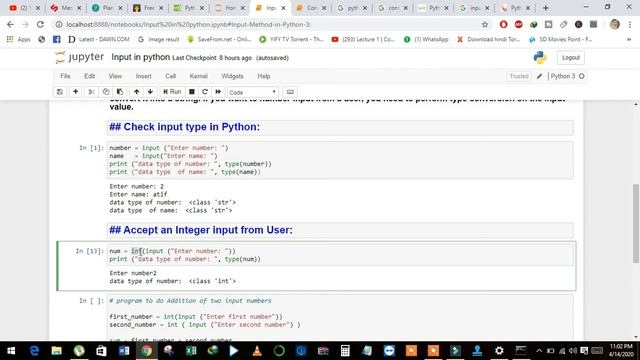The height and width of the screenshot is (360, 640).
Task: Open the Apps bookmarks shortcut
Action: (x=18, y=39)
